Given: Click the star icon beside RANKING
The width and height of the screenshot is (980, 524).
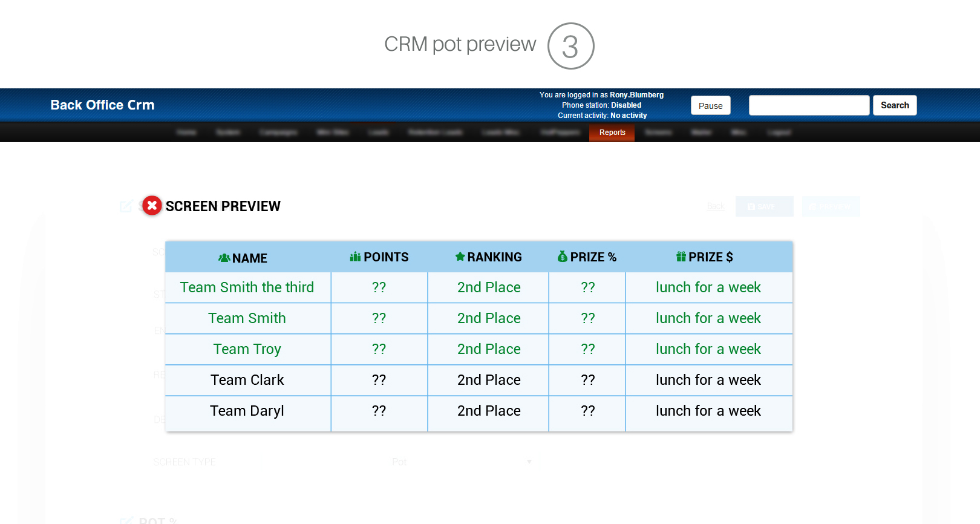Looking at the screenshot, I should 460,257.
